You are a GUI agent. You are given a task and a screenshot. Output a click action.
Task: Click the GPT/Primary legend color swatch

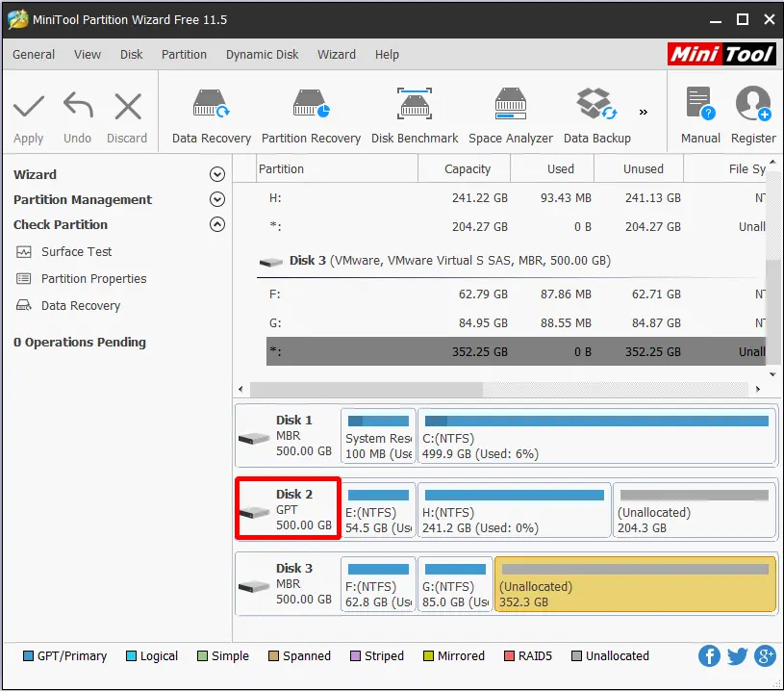(x=29, y=656)
